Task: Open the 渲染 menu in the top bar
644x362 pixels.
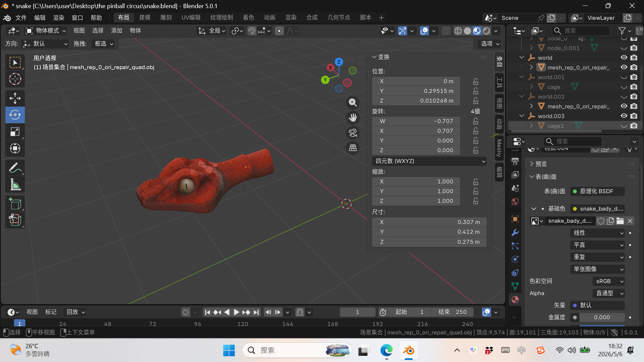Action: 58,18
